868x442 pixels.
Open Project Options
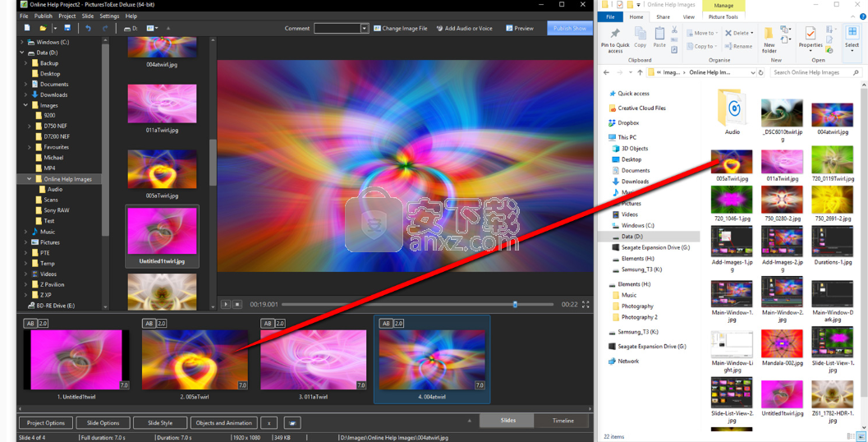pos(46,422)
